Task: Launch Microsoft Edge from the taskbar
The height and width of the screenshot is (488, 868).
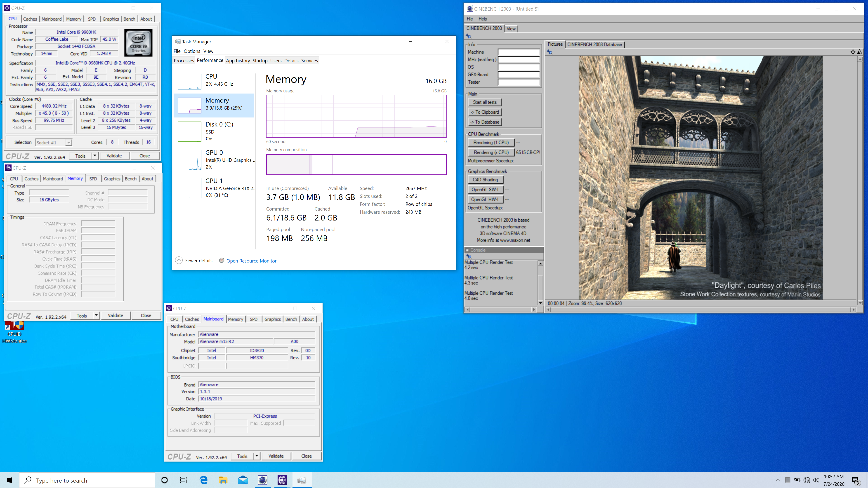Action: click(x=203, y=480)
